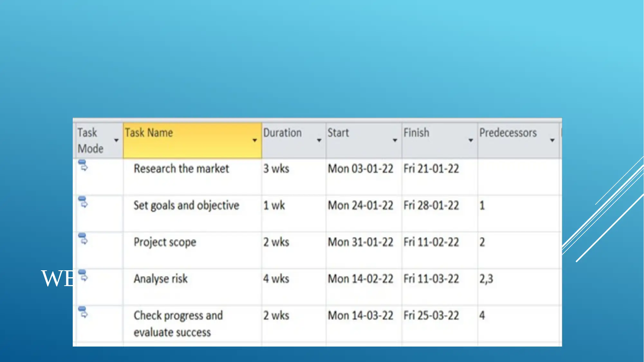Screen dimensions: 644x362
Task: Open the Task Name column filter dropdown
Action: (x=255, y=140)
